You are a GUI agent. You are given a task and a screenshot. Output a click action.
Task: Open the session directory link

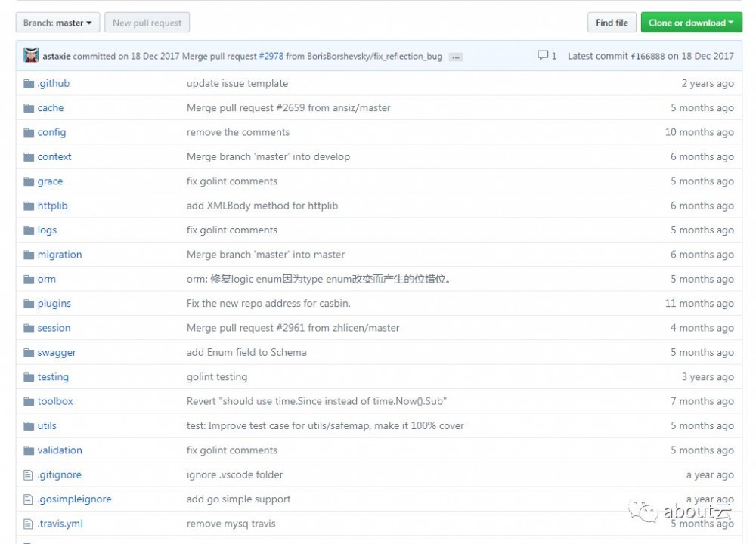(54, 328)
